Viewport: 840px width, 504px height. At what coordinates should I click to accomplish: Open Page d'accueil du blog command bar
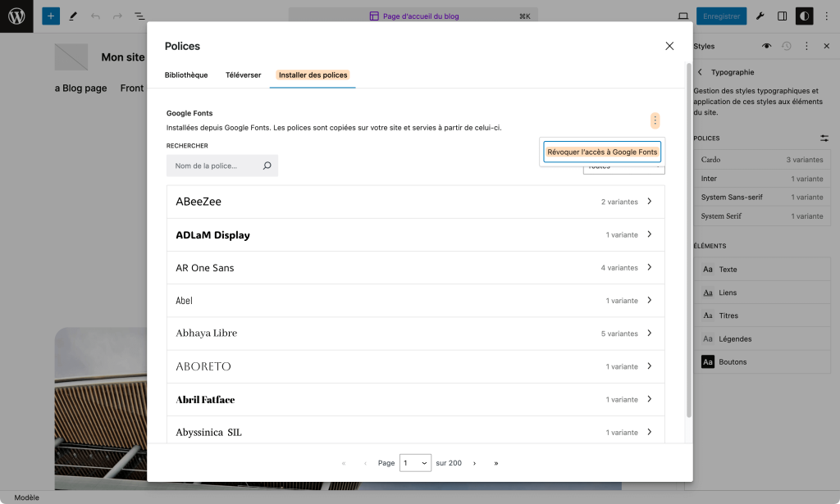(413, 16)
